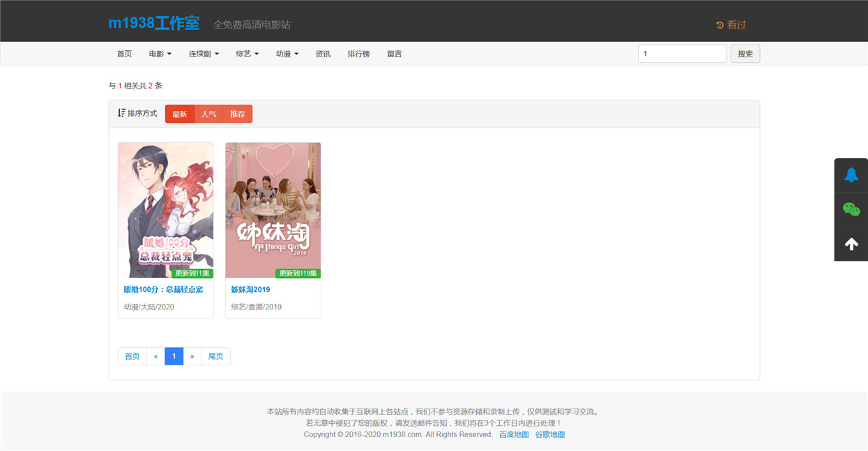This screenshot has width=868, height=451.
Task: Click the 更新到11集 badge
Action: (192, 273)
